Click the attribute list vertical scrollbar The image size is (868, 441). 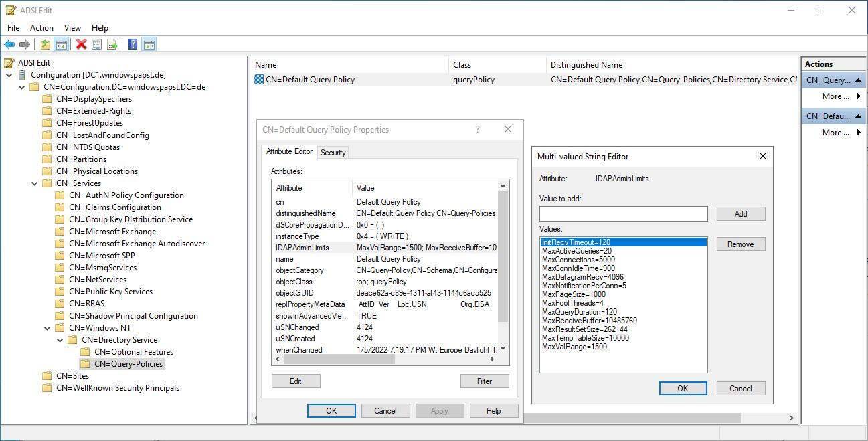pos(503,268)
